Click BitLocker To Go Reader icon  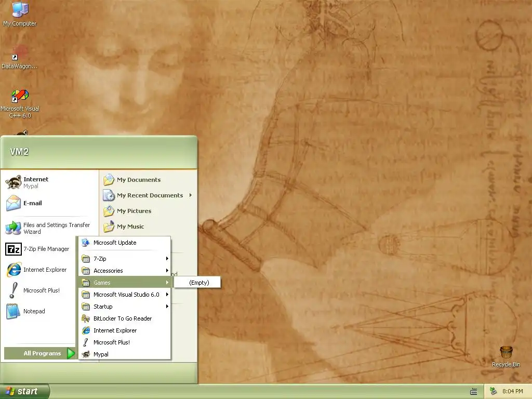(x=86, y=318)
